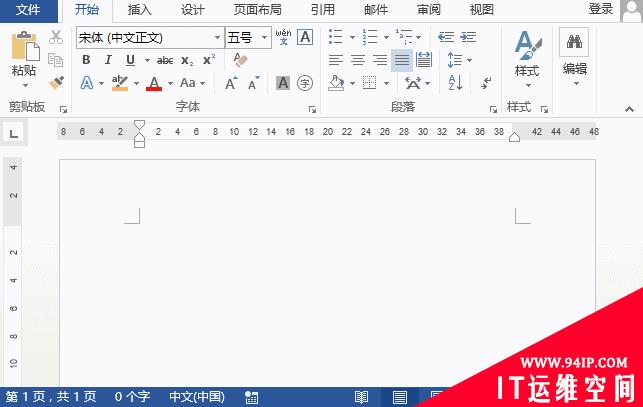Open the borders dropdown arrow
This screenshot has width=643, height=407.
tap(386, 83)
